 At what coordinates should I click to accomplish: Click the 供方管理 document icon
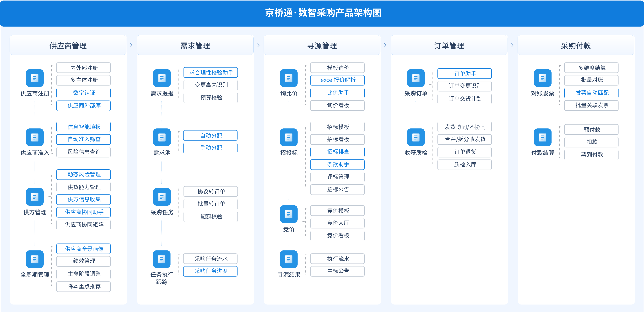click(35, 197)
